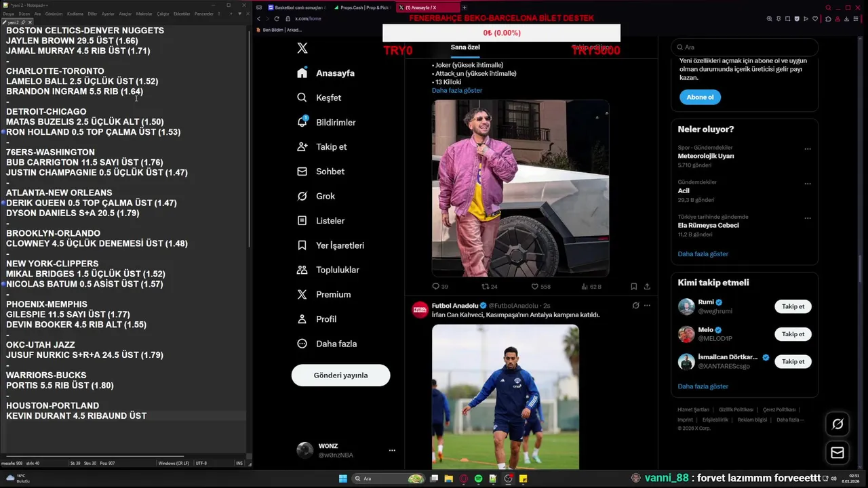Follow Rumi with Takip et
The image size is (868, 488).
coord(793,306)
